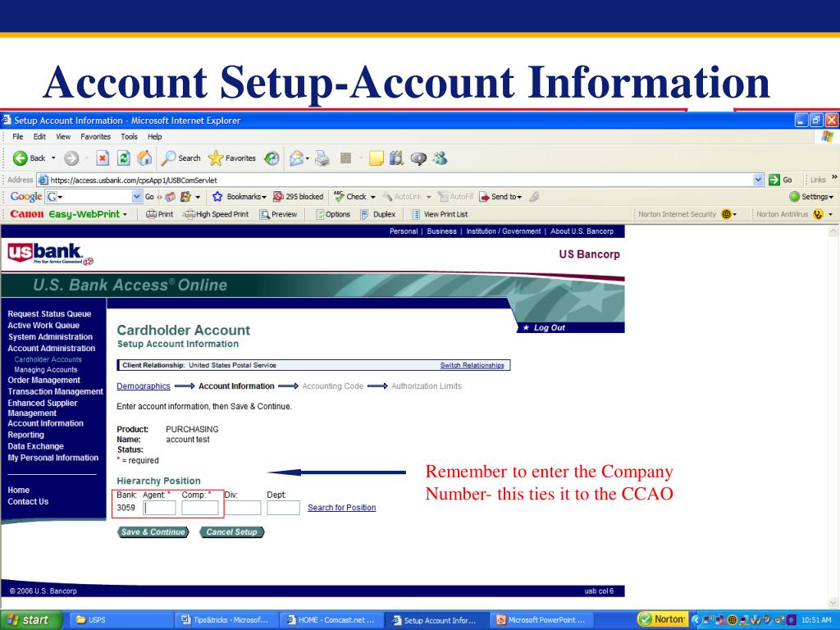
Task: Open Request Status Queue in sidebar
Action: [49, 314]
